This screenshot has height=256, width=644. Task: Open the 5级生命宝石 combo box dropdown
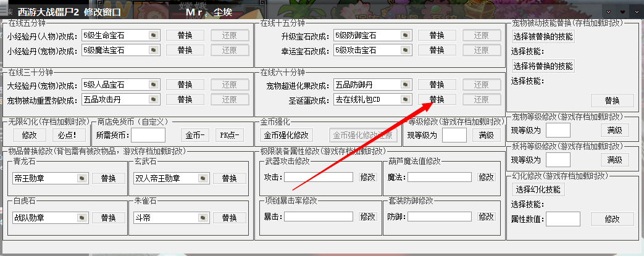click(154, 36)
